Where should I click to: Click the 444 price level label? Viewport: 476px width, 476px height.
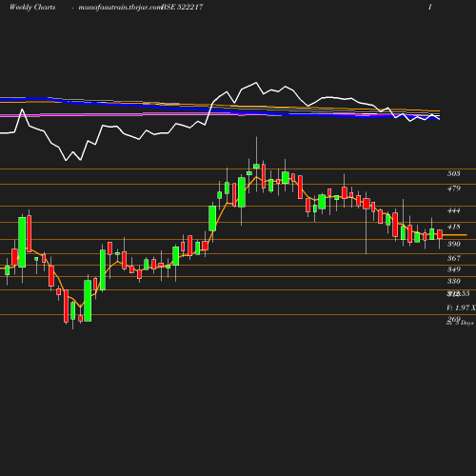click(454, 210)
